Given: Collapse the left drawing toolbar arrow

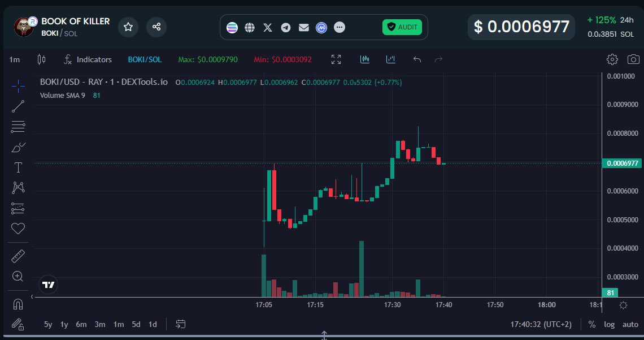Looking at the screenshot, I should pyautogui.click(x=32, y=297).
